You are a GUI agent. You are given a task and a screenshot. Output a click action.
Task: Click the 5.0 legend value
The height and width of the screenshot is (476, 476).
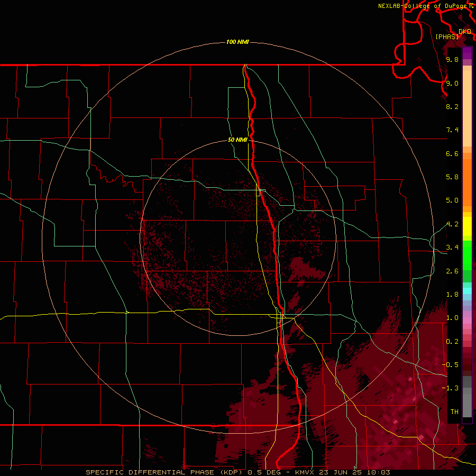[452, 200]
